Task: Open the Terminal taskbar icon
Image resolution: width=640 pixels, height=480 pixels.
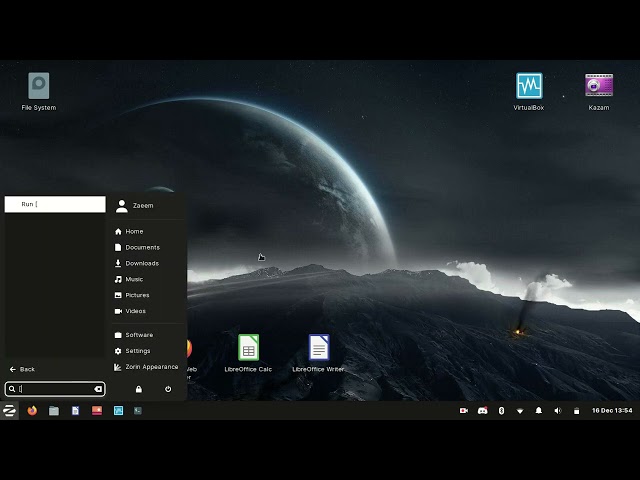Action: pos(138,411)
